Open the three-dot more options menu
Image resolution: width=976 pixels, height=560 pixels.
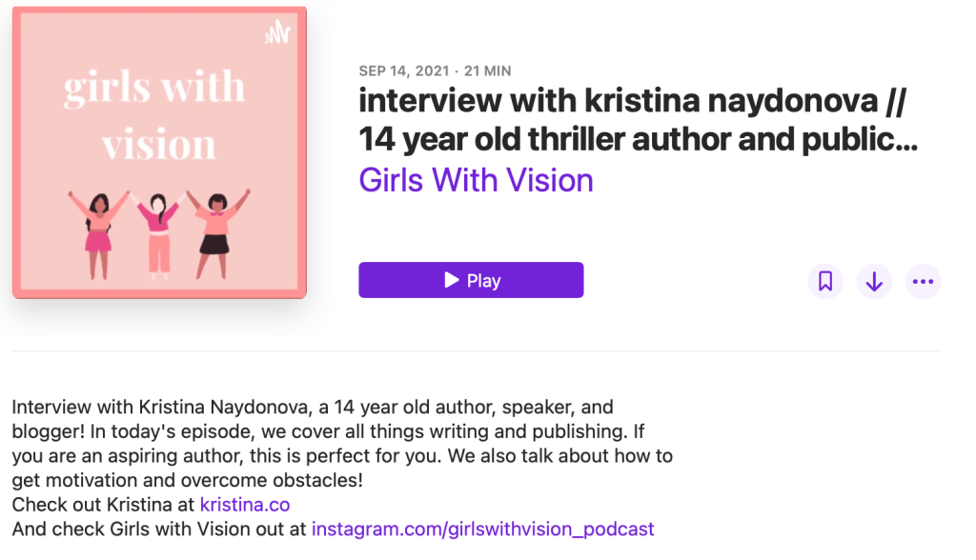coord(923,281)
